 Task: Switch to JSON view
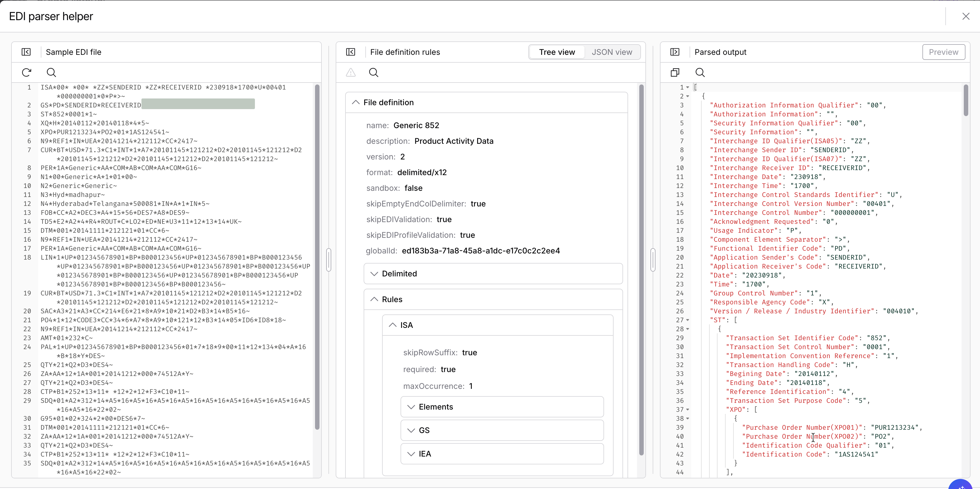click(x=612, y=52)
